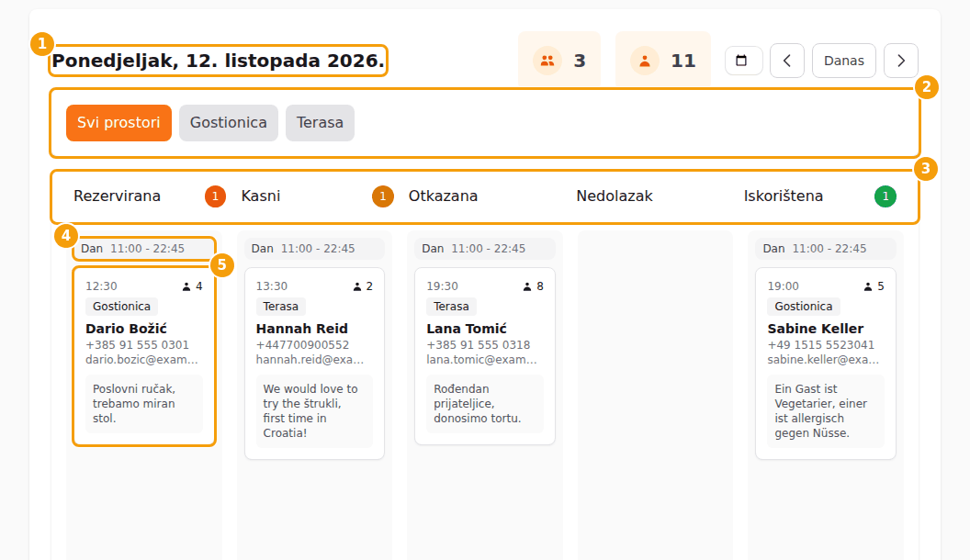970x560 pixels.
Task: Click note 'Rođendan prijateljice, donosimo tortu.'
Action: 485,404
